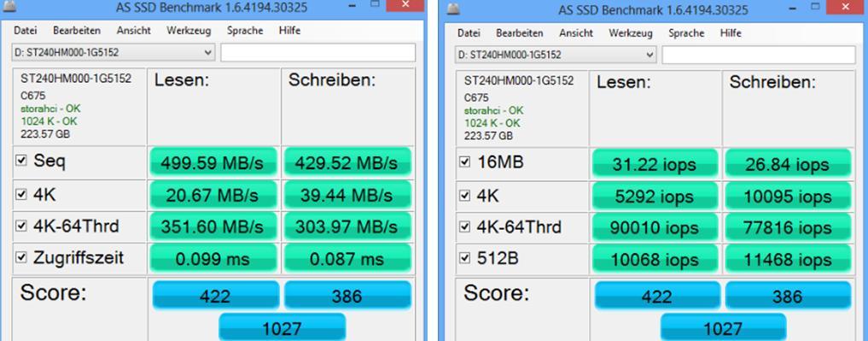Open Bearbeiten menu in the right window
Image resolution: width=868 pixels, height=341 pixels.
coord(519,32)
